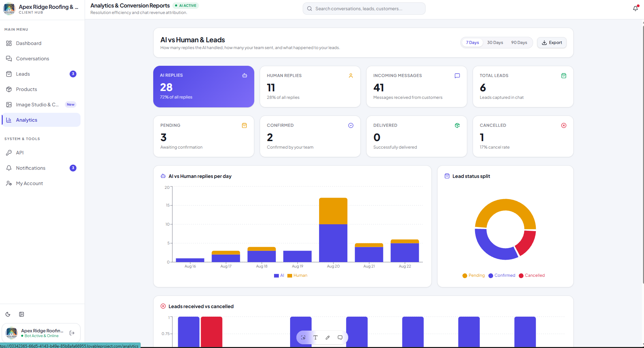The height and width of the screenshot is (348, 644).
Task: Click the Aug 20 stacked bar
Action: click(333, 230)
